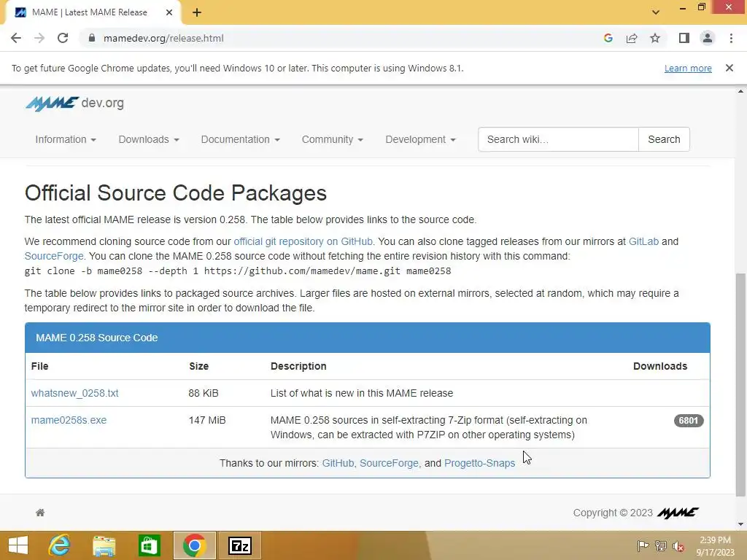Open the Chrome side panel
This screenshot has height=560, width=747.
point(684,38)
